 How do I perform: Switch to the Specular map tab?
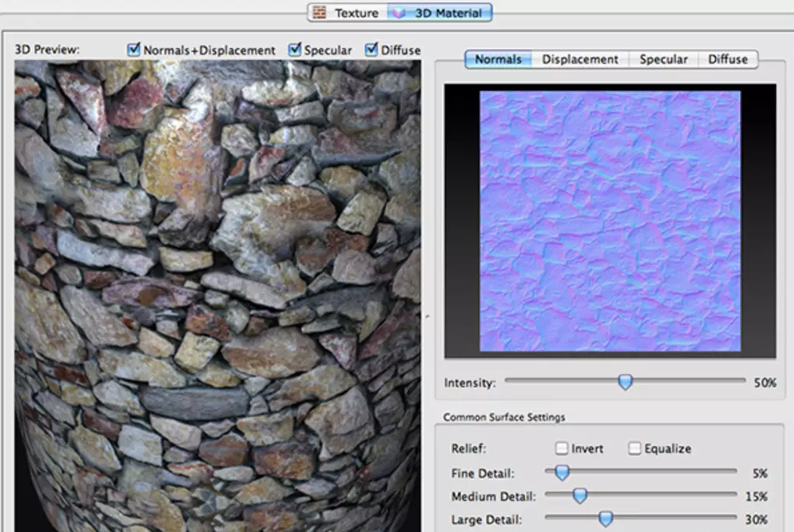click(x=663, y=59)
